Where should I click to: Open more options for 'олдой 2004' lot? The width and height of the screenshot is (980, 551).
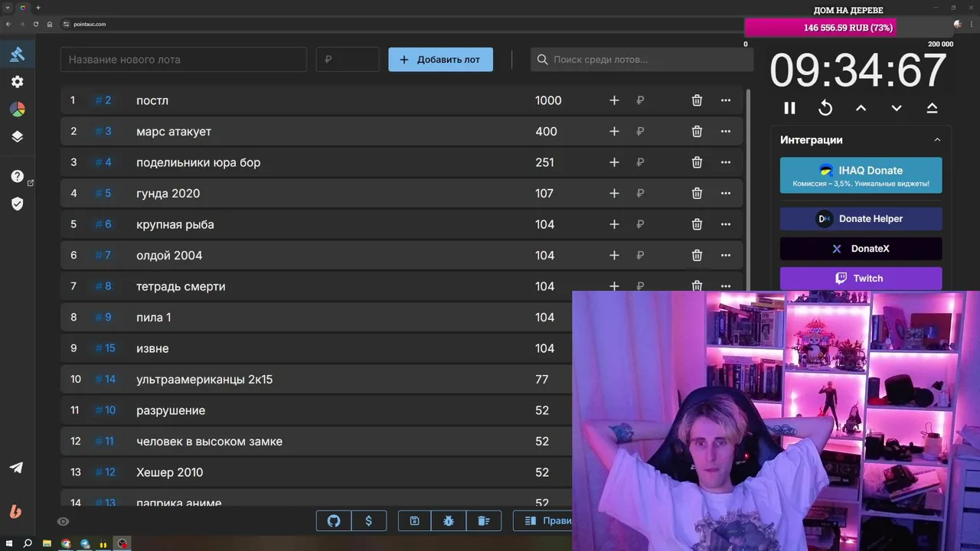point(726,256)
